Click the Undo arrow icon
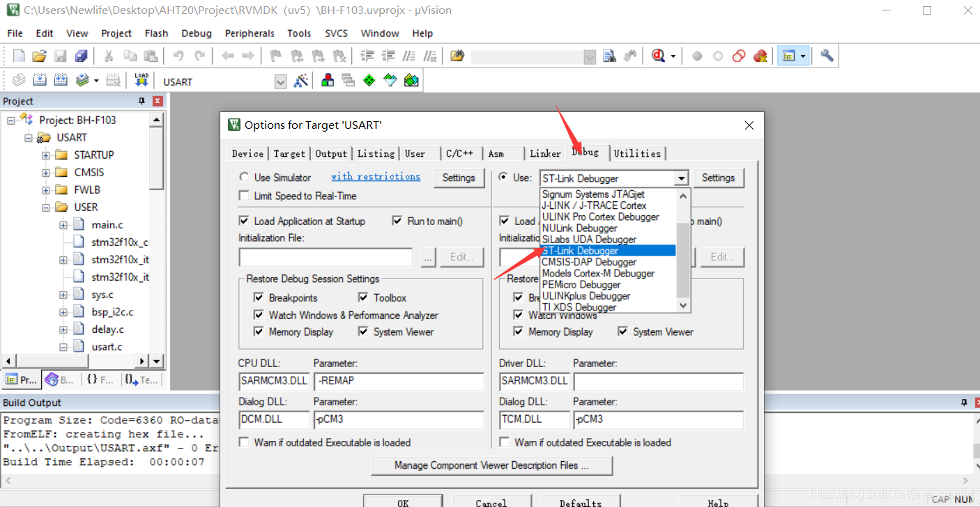The height and width of the screenshot is (507, 980). click(x=178, y=56)
